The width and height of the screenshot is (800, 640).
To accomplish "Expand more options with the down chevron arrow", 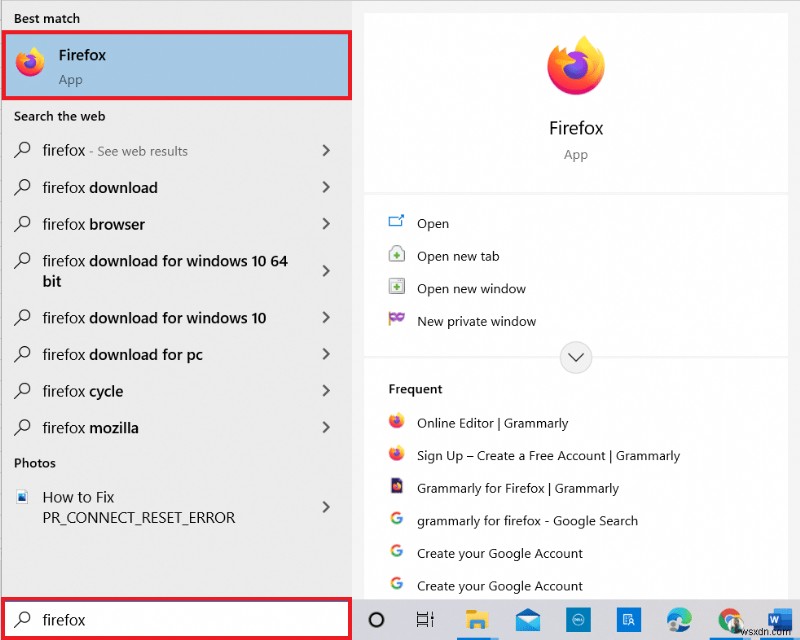I will coord(575,357).
